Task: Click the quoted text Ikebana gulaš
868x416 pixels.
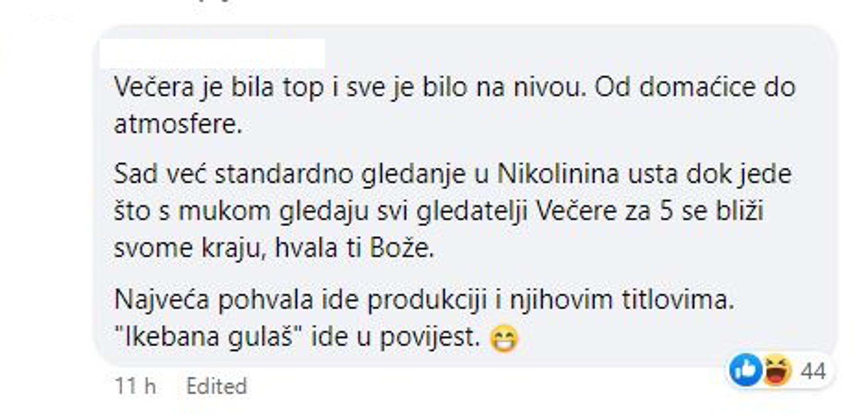Action: 211,337
